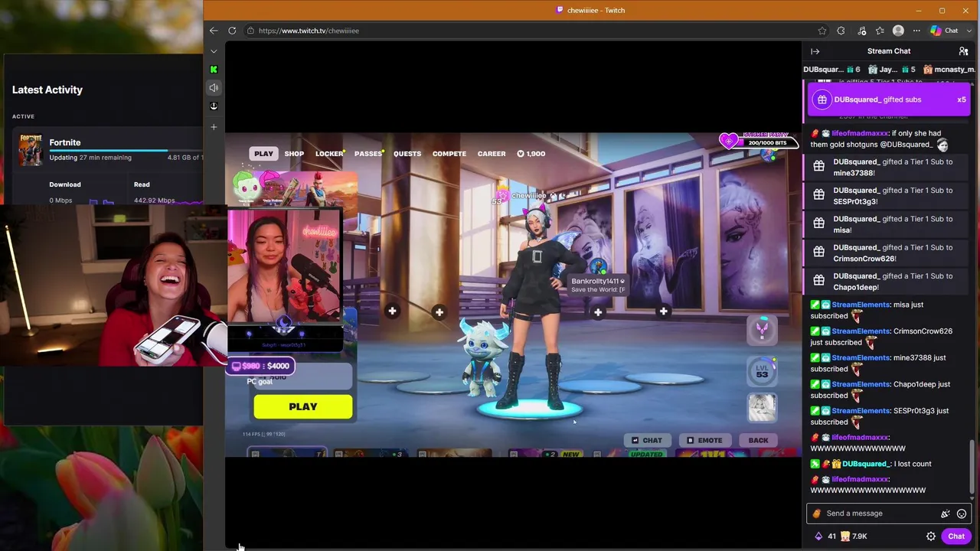Open the Jay... top gifter entry
Image resolution: width=980 pixels, height=551 pixels.
point(891,70)
